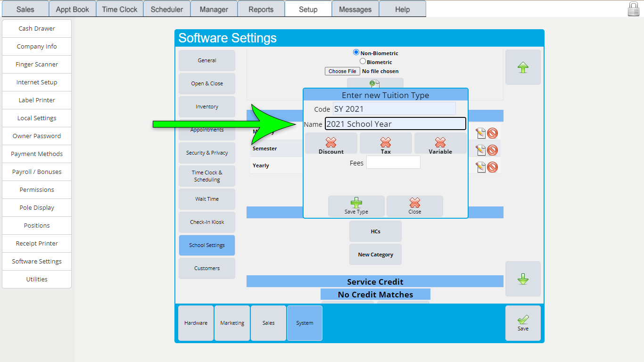
Task: Switch to the Hardware bottom tab
Action: tap(196, 323)
